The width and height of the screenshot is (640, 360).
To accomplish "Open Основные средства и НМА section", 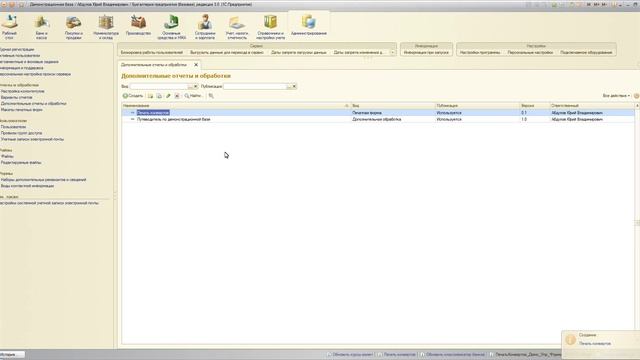I will (x=171, y=27).
